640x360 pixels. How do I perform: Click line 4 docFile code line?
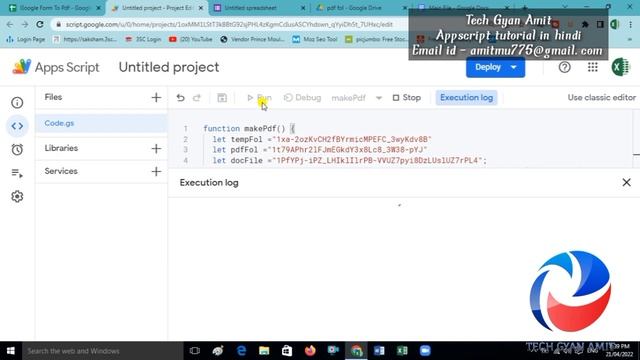[349, 161]
